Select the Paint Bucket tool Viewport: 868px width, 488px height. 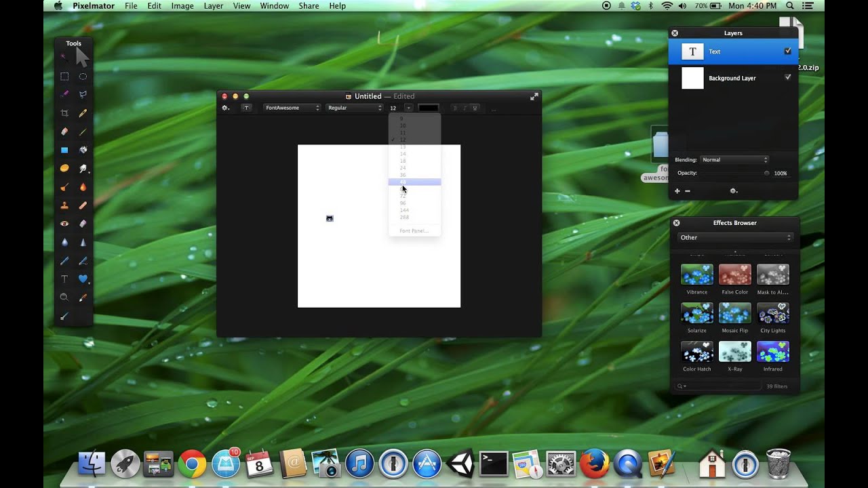click(83, 150)
